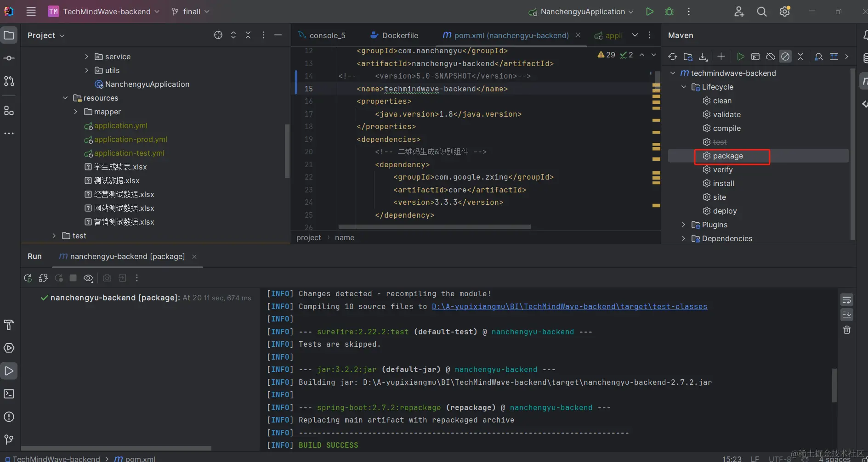Open application-prod.yml in Project tree
Viewport: 868px width, 462px height.
click(x=130, y=139)
